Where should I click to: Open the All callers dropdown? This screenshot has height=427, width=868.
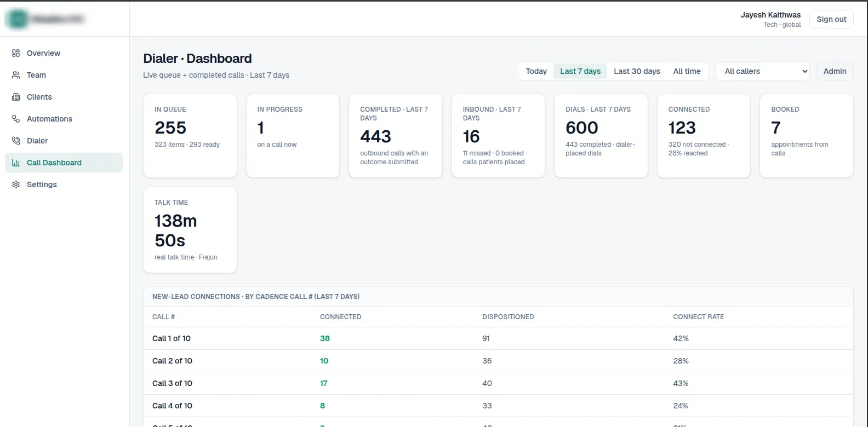click(x=763, y=71)
